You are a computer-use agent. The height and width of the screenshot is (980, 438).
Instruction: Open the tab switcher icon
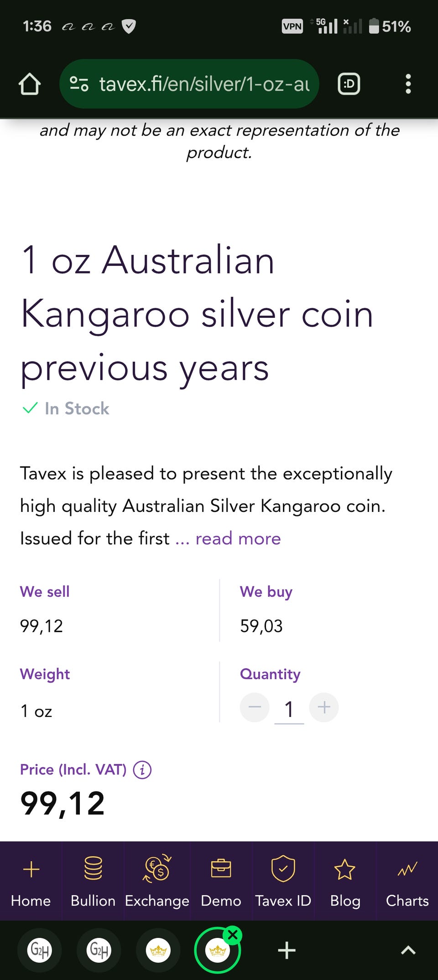click(x=349, y=84)
